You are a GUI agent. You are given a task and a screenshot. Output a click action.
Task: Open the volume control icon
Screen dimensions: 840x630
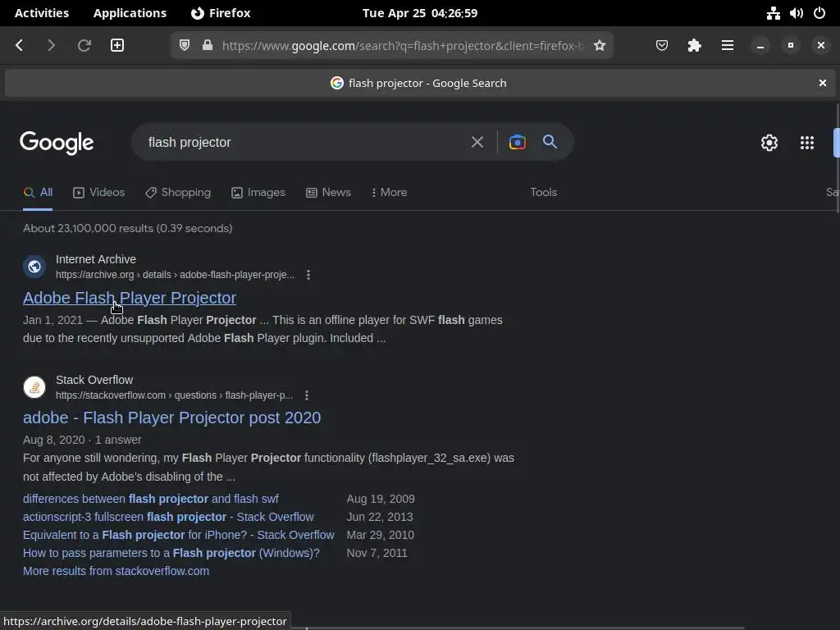point(796,13)
